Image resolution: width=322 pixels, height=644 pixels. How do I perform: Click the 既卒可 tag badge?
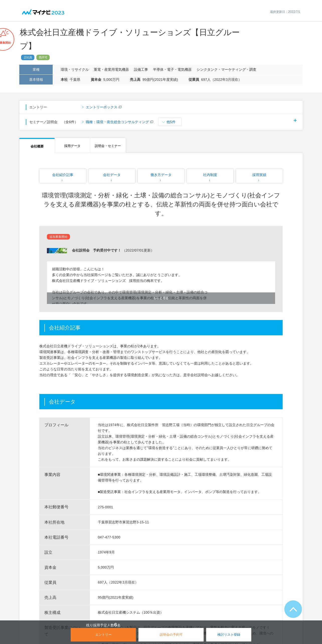coord(43,57)
